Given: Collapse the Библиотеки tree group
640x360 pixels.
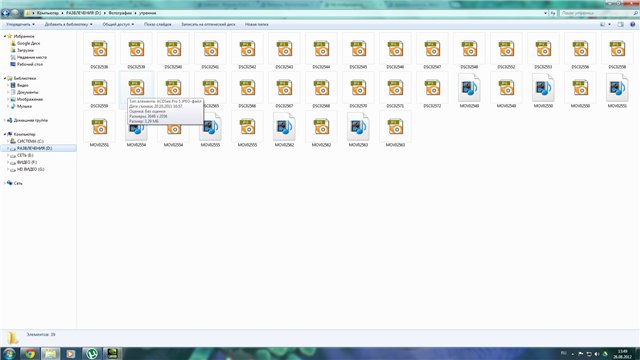Looking at the screenshot, I should (x=5, y=78).
